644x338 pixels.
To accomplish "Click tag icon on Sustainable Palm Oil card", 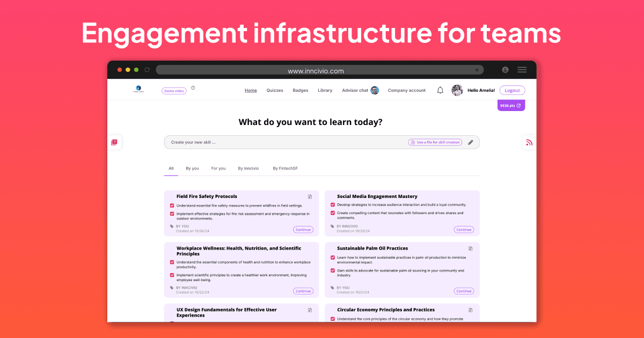I will coord(333,288).
